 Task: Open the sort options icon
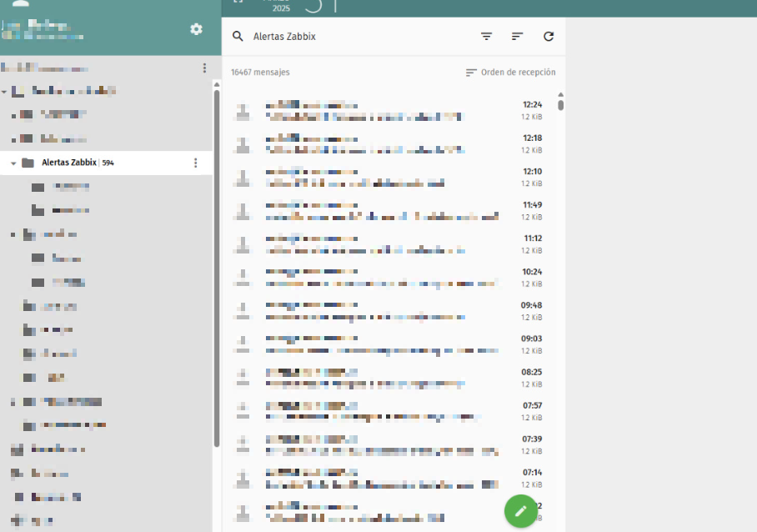[517, 37]
